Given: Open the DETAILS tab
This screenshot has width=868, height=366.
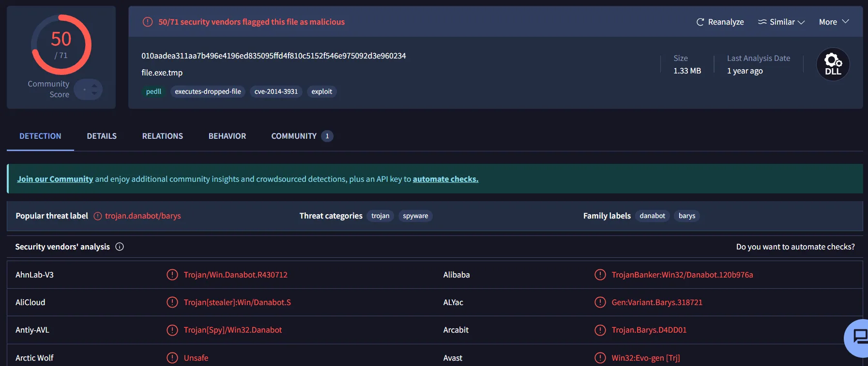Looking at the screenshot, I should point(102,136).
